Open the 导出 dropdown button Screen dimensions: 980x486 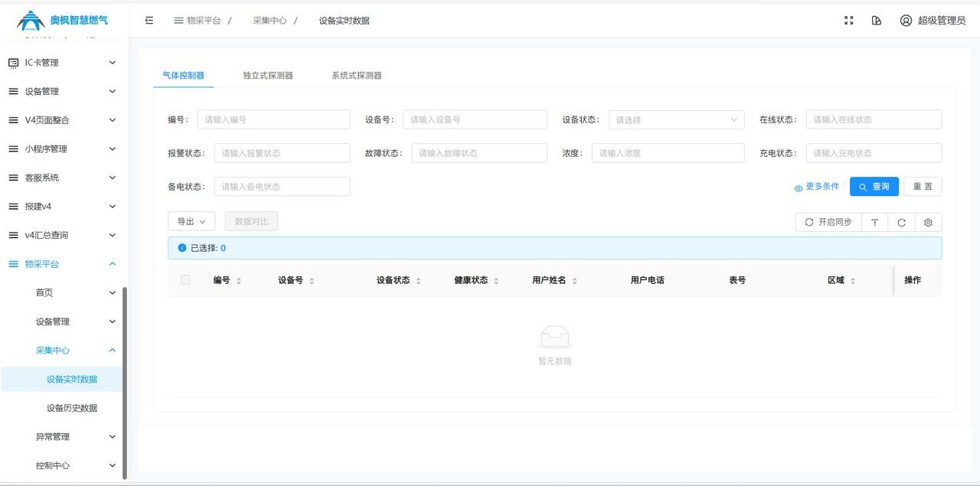pyautogui.click(x=191, y=221)
